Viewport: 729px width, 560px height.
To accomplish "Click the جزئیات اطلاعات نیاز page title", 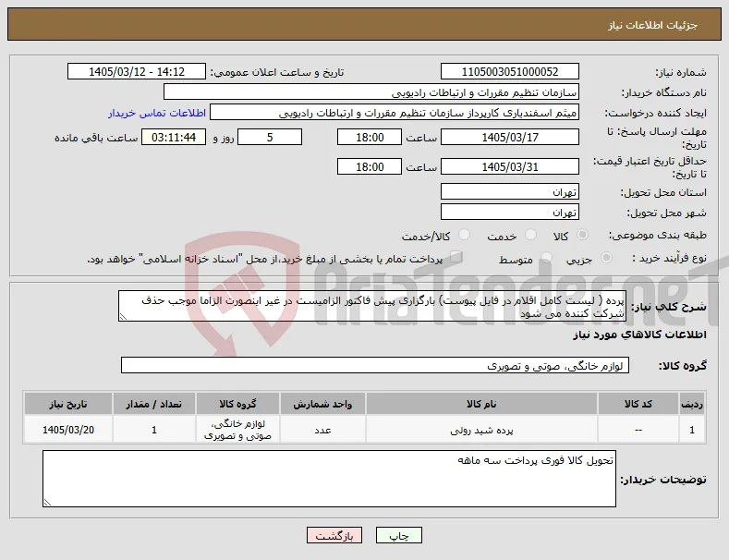I will click(652, 25).
